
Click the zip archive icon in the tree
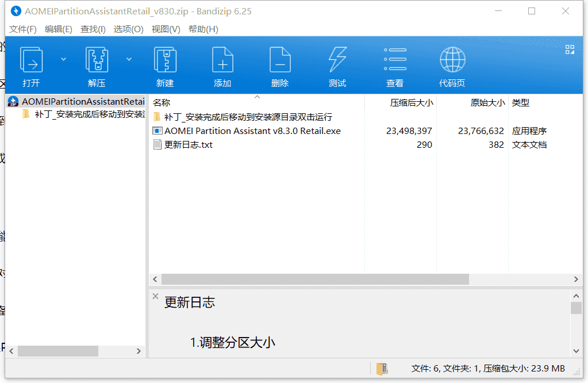coord(13,101)
